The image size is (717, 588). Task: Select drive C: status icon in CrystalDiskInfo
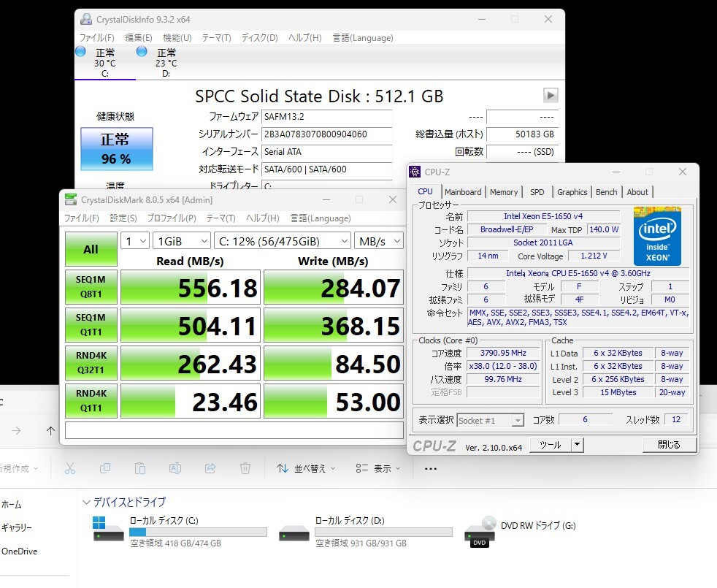pos(80,51)
